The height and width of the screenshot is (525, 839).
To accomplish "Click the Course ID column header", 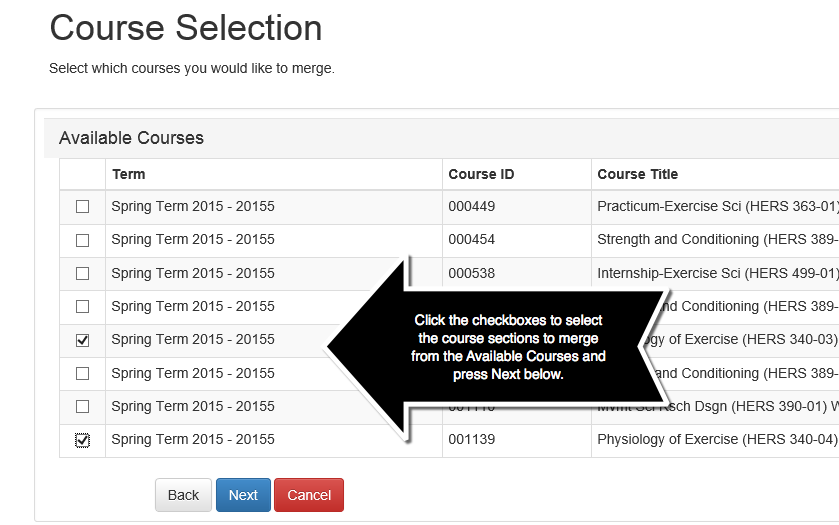I will click(x=481, y=174).
